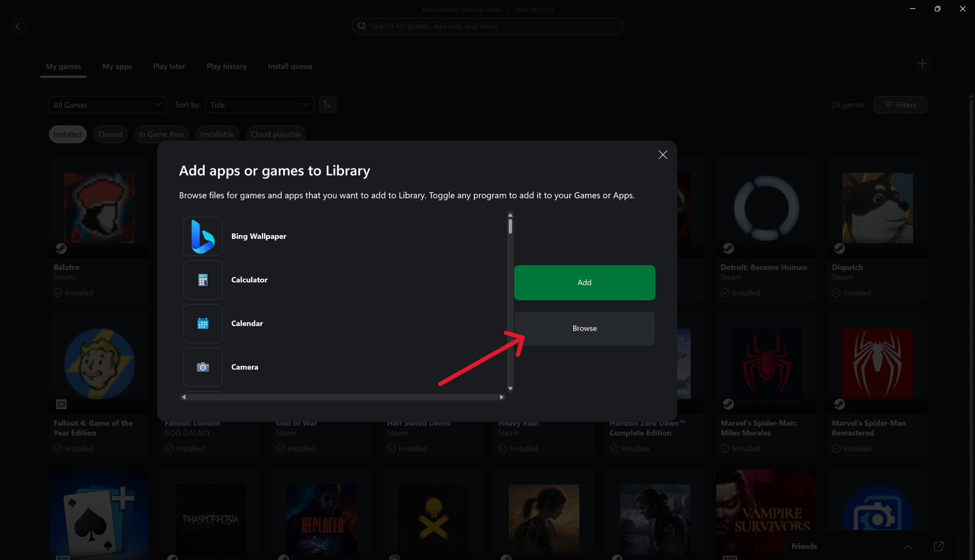Click the Camera app icon
The width and height of the screenshot is (975, 560).
click(203, 367)
